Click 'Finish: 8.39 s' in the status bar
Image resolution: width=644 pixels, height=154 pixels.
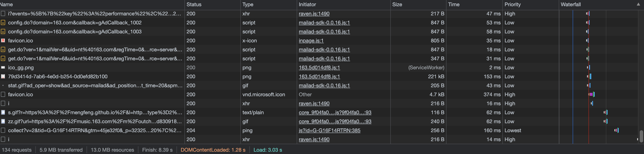(157, 150)
